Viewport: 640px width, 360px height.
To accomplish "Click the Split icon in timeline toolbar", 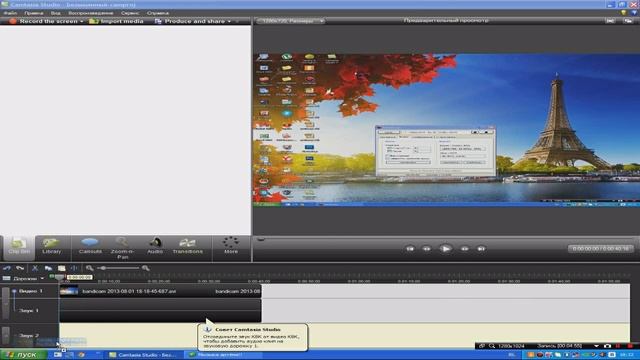I will click(74, 268).
